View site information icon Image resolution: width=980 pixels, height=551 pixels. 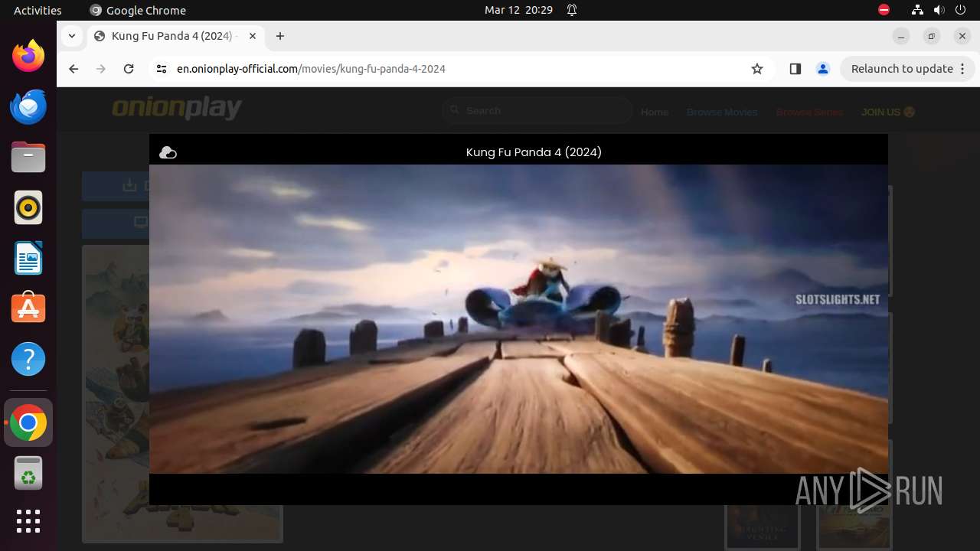point(161,69)
